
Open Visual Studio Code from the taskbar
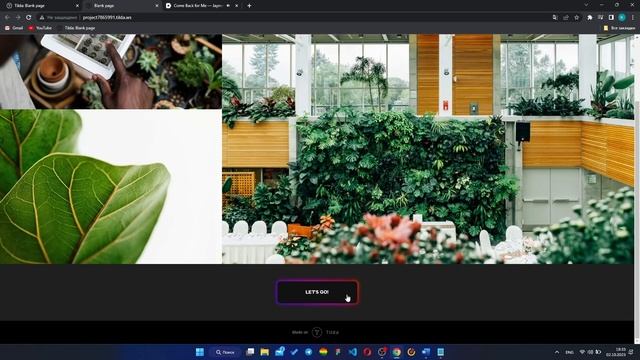(x=353, y=352)
